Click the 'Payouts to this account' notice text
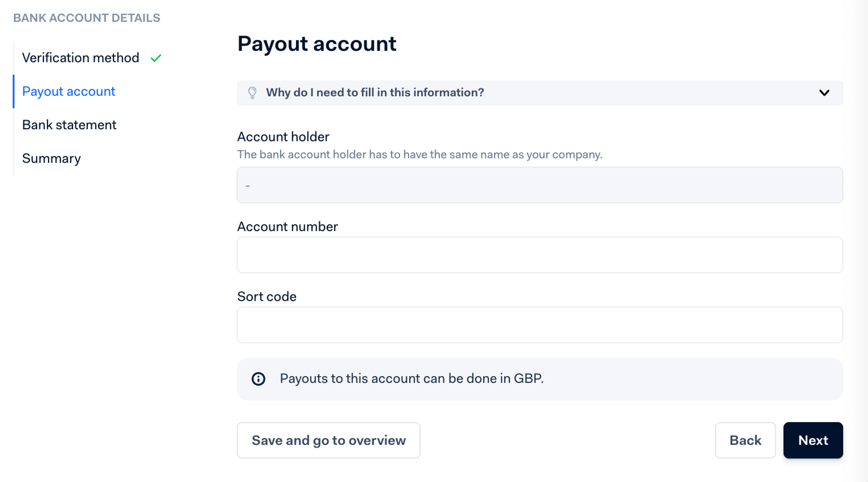This screenshot has height=482, width=868. pos(411,379)
